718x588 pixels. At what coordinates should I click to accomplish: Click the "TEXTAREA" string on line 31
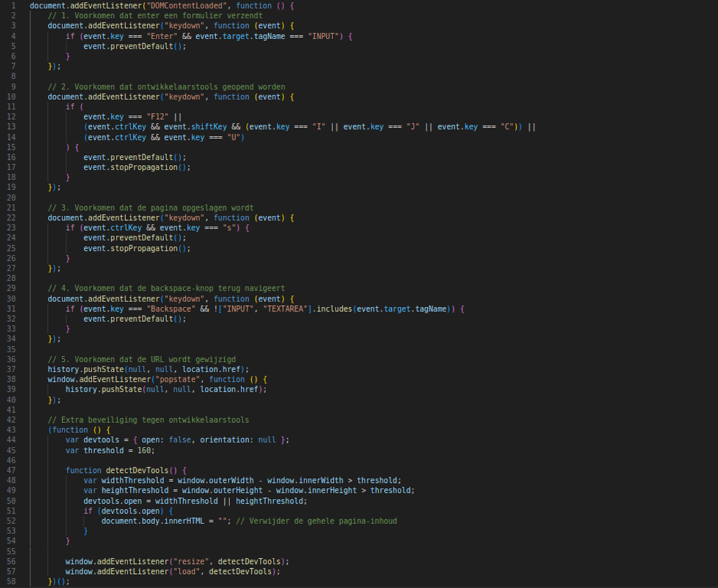tap(286, 309)
